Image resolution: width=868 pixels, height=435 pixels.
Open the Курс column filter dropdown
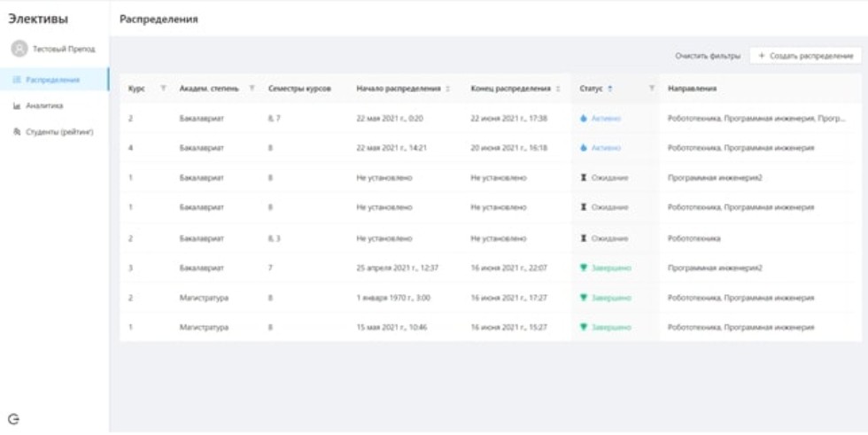[162, 89]
